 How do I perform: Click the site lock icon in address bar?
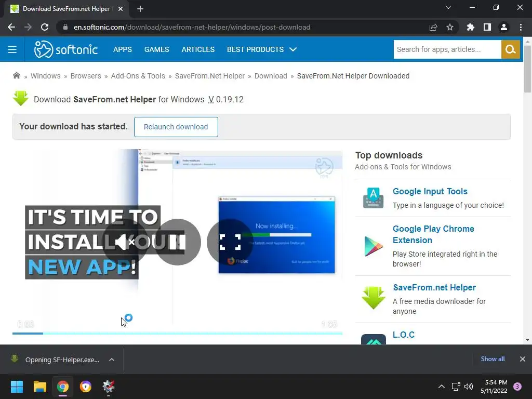(65, 27)
